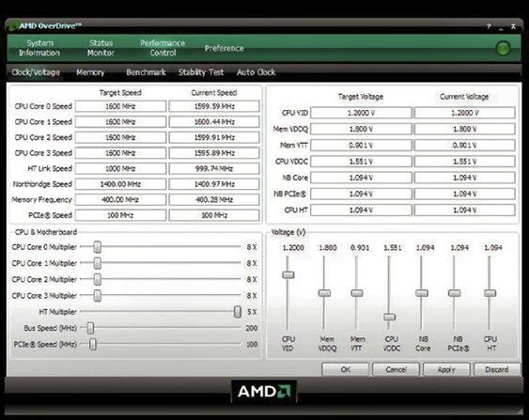Open help via the question mark icon

(x=489, y=26)
